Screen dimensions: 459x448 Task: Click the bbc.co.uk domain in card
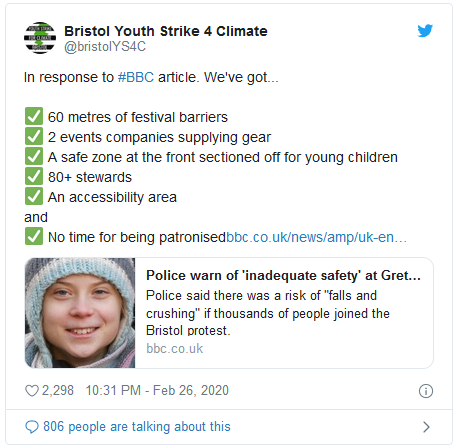click(x=174, y=349)
